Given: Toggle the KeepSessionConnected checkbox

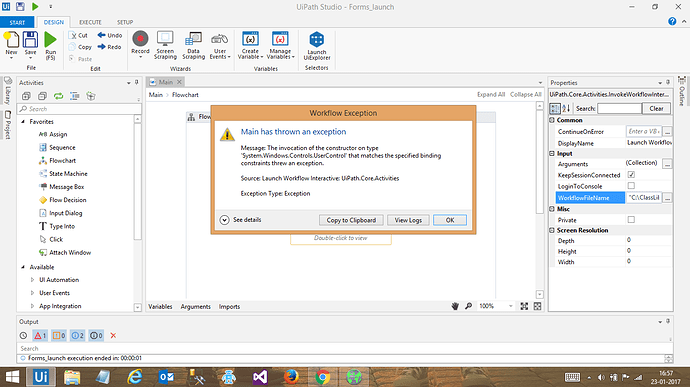Looking at the screenshot, I should (x=631, y=175).
